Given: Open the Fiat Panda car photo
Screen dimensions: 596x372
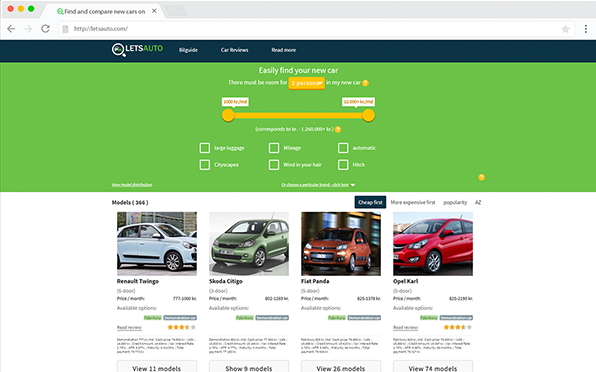Looking at the screenshot, I should pyautogui.click(x=341, y=244).
